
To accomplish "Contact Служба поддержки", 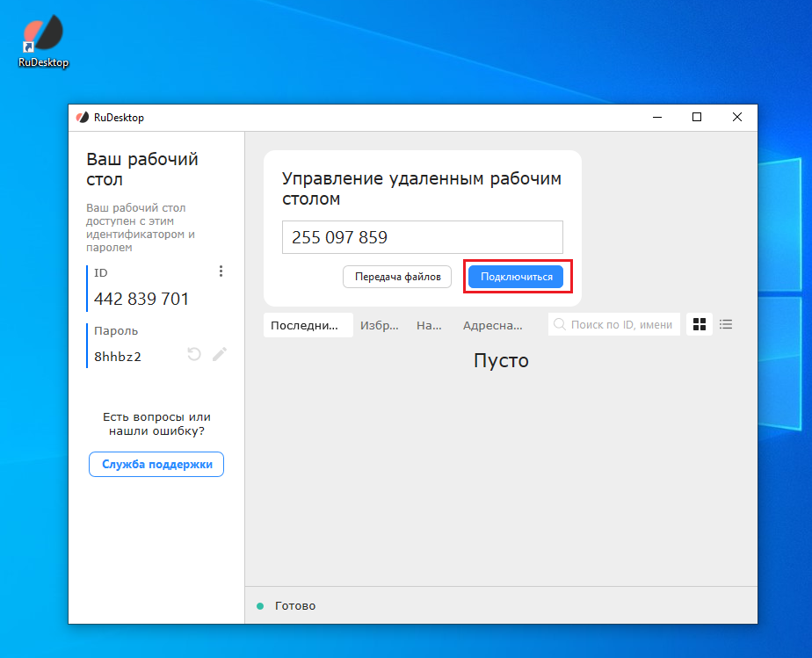I will point(156,464).
